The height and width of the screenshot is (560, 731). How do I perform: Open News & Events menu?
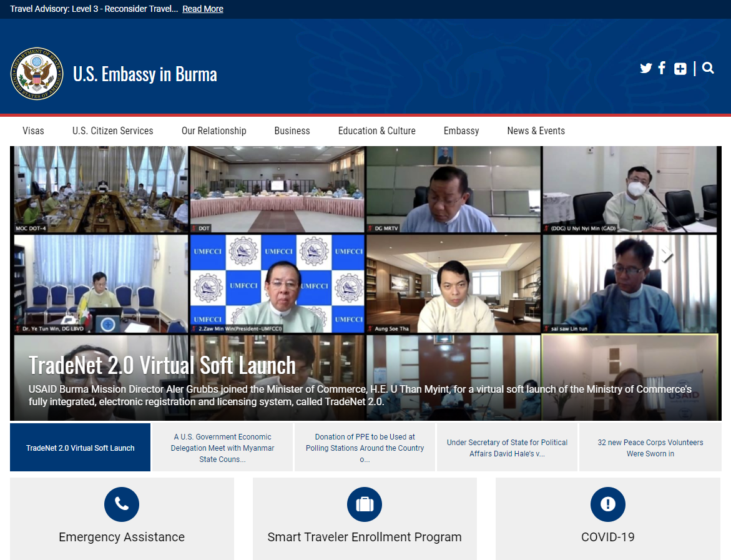(536, 130)
